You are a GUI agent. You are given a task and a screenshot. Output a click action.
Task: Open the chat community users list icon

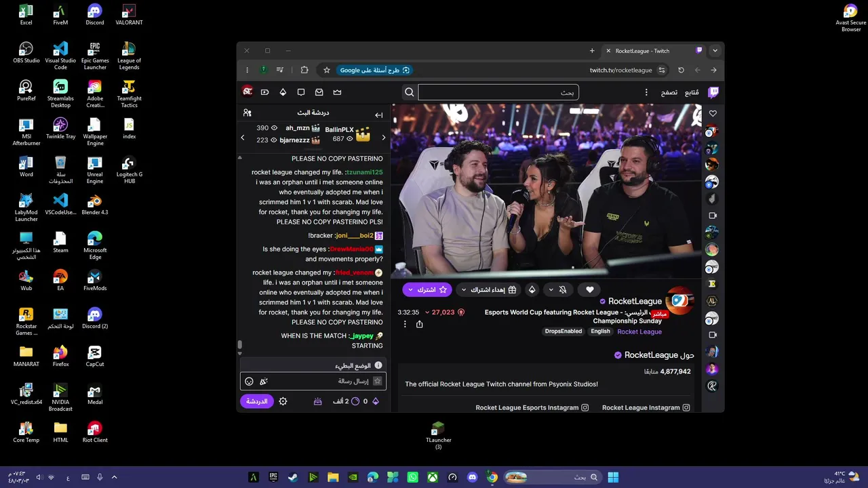(x=248, y=113)
